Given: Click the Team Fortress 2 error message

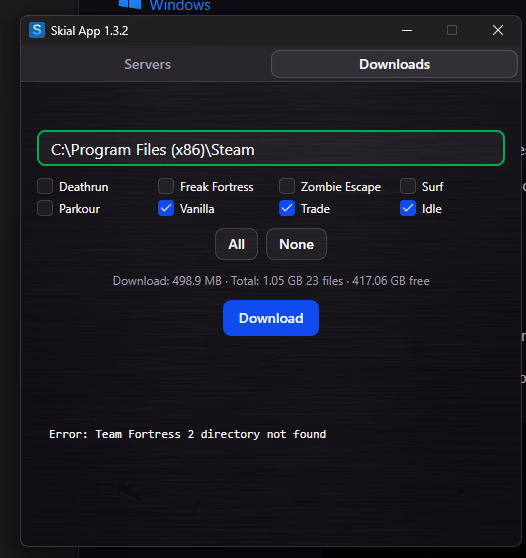Looking at the screenshot, I should 188,434.
